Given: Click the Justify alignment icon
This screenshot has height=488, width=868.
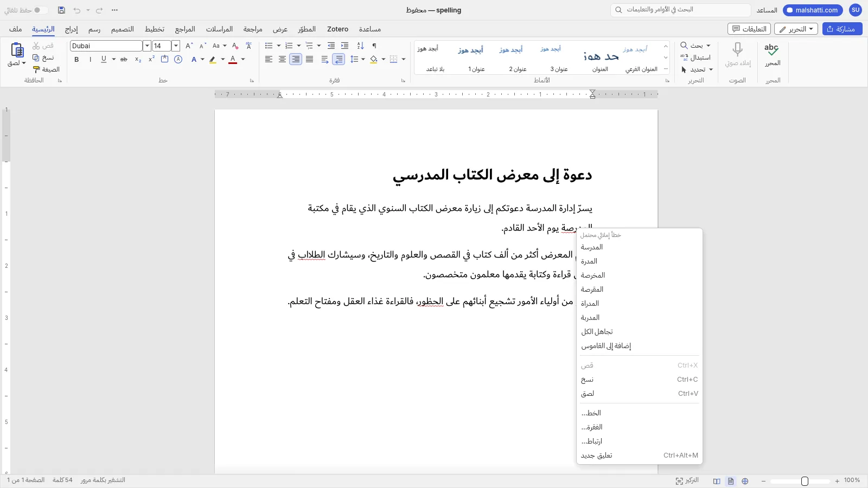Looking at the screenshot, I should point(309,59).
